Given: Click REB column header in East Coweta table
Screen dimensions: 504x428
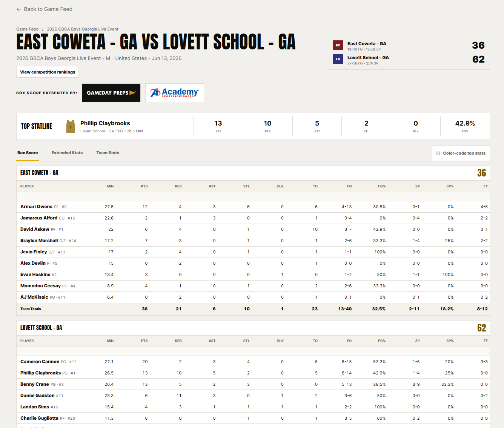Looking at the screenshot, I should pyautogui.click(x=178, y=186).
